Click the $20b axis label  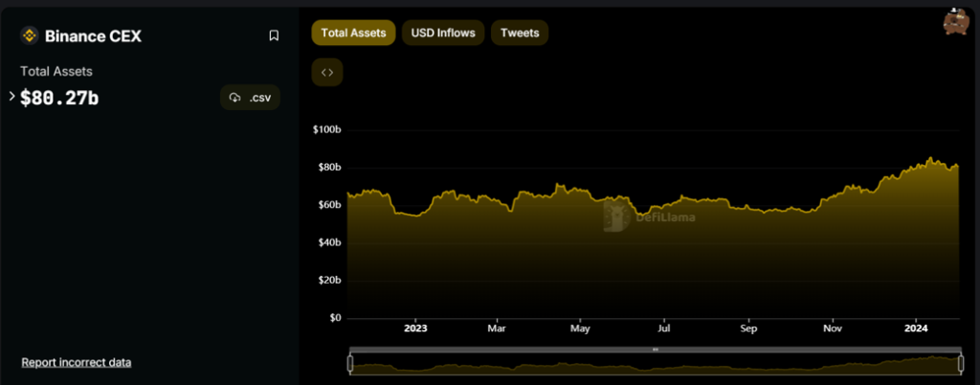coord(329,280)
